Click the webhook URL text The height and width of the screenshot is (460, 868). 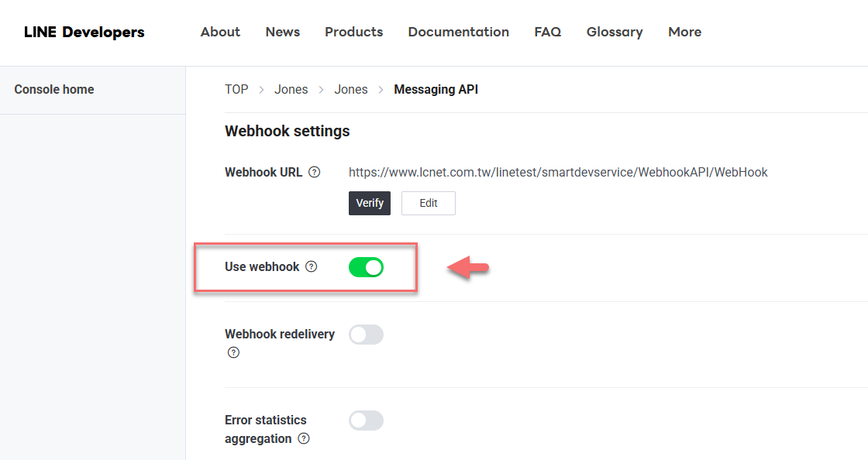(x=557, y=173)
